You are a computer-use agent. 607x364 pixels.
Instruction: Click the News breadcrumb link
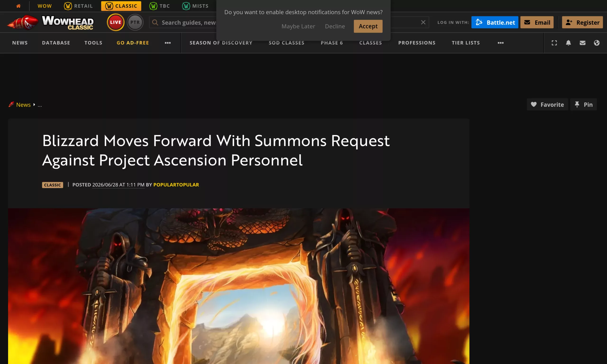tap(23, 105)
